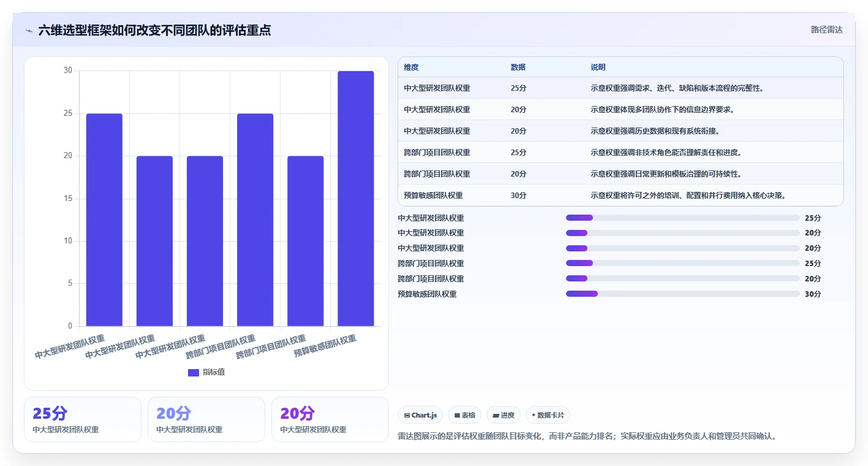The width and height of the screenshot is (868, 466).
Task: Toggle the 指标值 legend swatch
Action: [x=193, y=372]
